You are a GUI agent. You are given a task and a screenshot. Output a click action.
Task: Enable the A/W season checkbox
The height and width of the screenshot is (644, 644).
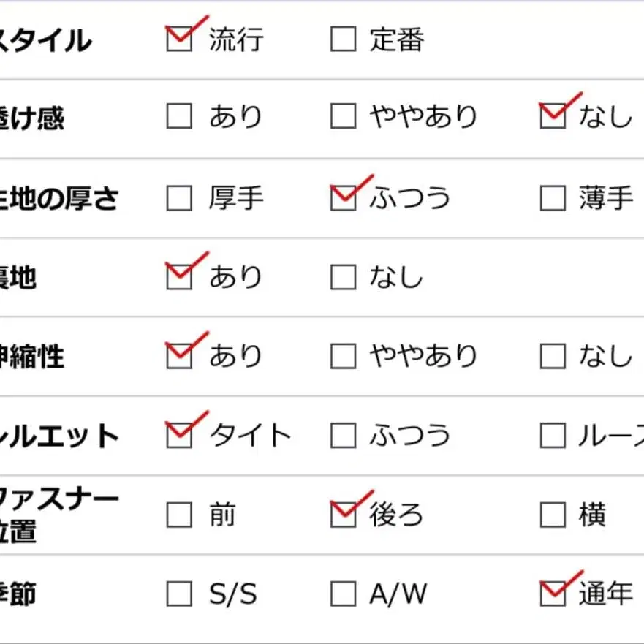[x=343, y=594]
